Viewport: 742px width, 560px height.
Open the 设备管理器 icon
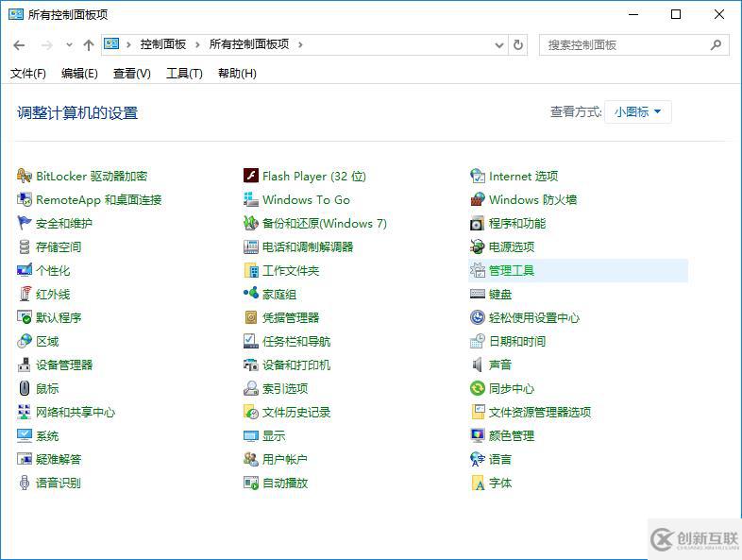(x=25, y=365)
